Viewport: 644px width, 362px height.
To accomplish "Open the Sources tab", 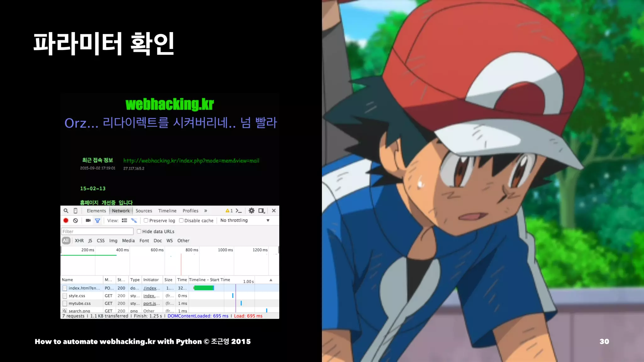I will tap(144, 211).
